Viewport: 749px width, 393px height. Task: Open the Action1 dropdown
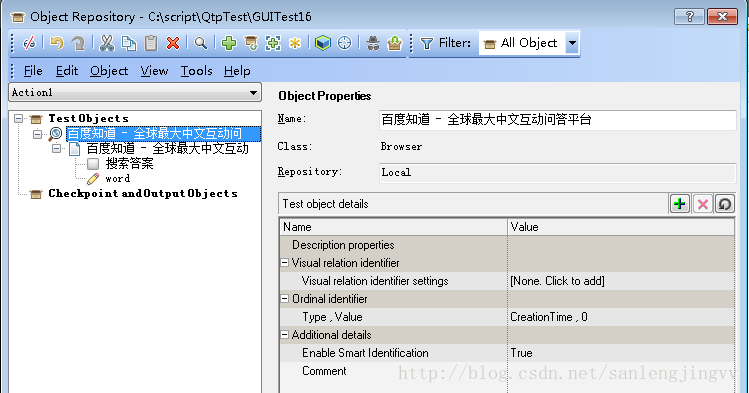tap(254, 93)
